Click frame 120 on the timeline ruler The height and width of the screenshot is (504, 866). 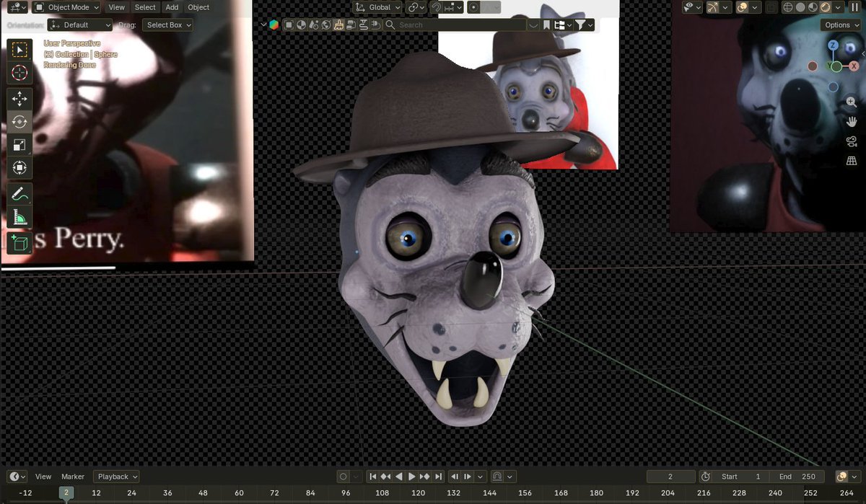click(418, 493)
